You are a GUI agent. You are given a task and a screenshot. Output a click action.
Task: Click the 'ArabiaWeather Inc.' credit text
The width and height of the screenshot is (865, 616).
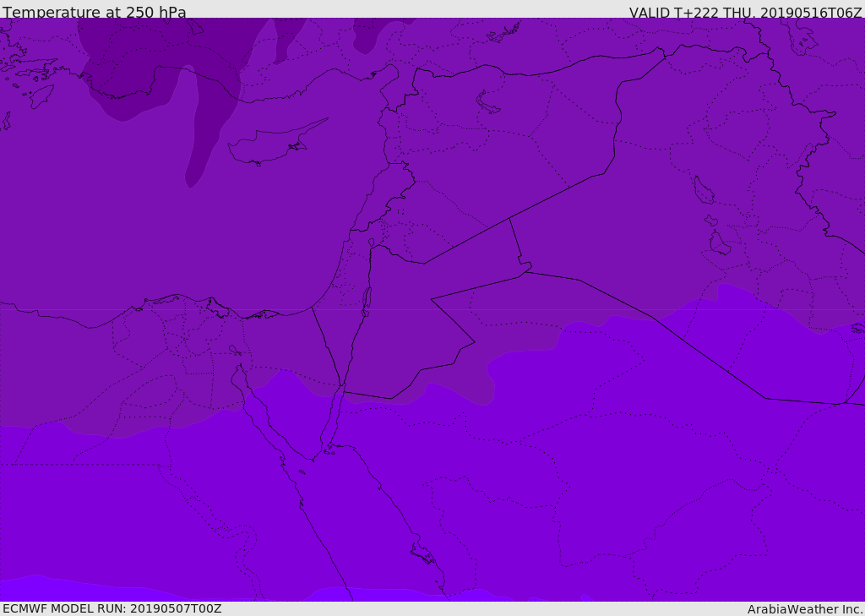tap(805, 609)
